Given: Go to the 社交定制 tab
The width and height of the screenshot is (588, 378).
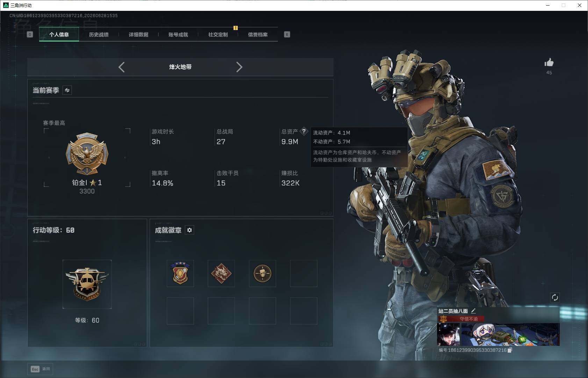Looking at the screenshot, I should (x=218, y=35).
